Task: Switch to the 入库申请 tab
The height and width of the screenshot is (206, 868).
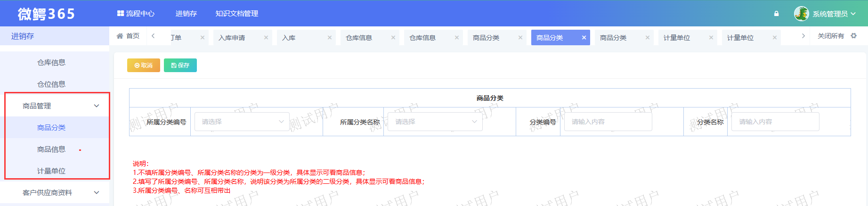Action: tap(232, 38)
